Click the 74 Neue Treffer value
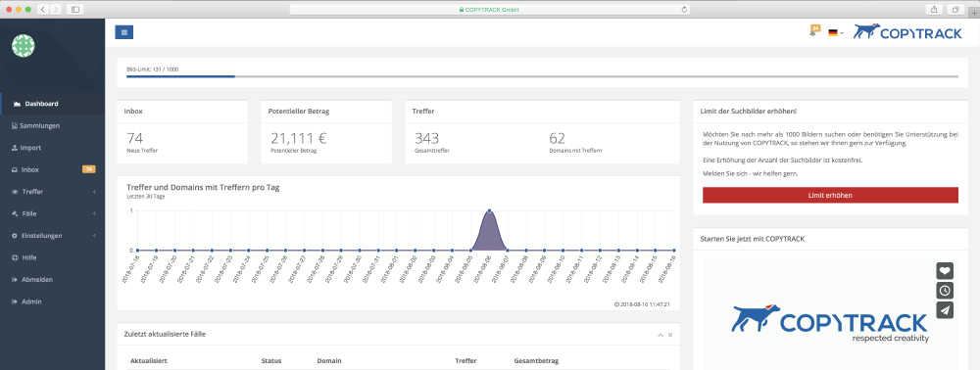980x370 pixels. [x=135, y=139]
